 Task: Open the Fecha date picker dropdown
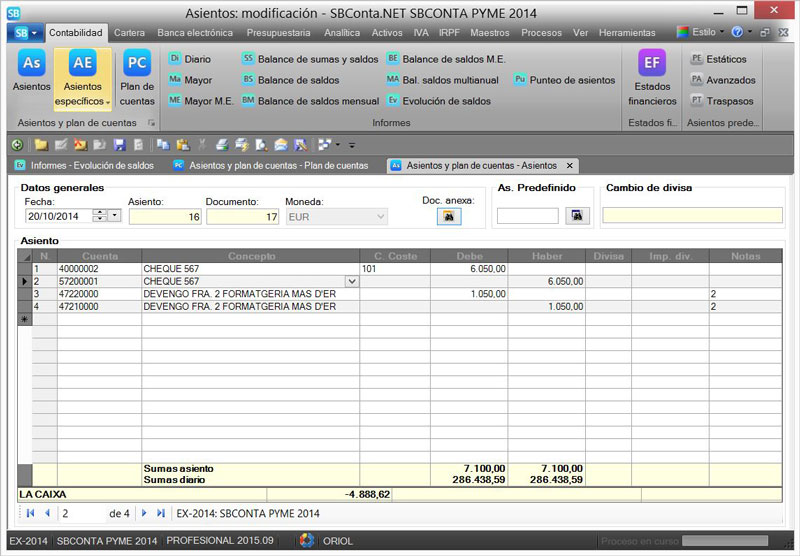(114, 216)
